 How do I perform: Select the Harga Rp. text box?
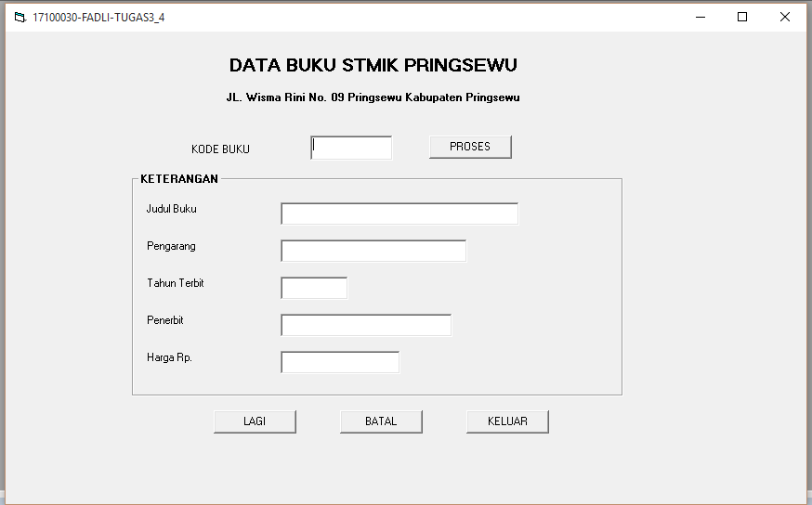pos(340,362)
